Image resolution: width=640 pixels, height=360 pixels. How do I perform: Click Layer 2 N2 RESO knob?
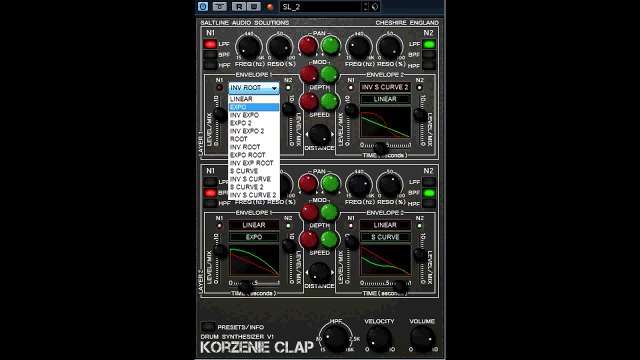[389, 185]
